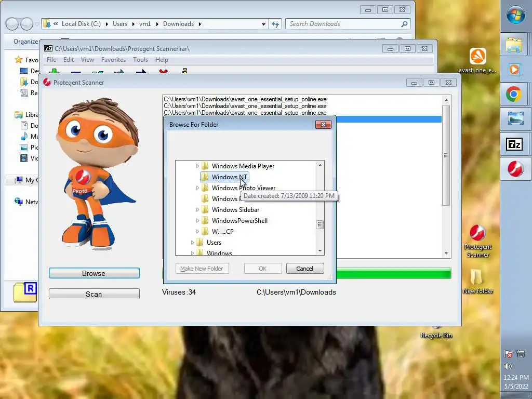This screenshot has height=399, width=532.
Task: Click Cancel in Browse For Folder dialog
Action: pos(304,269)
